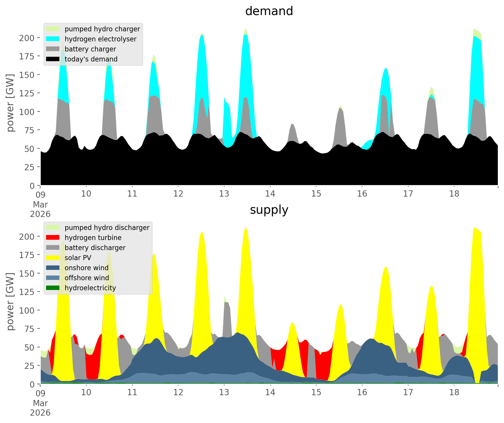
Task: Click the battery discharger legend label text
Action: click(x=95, y=248)
